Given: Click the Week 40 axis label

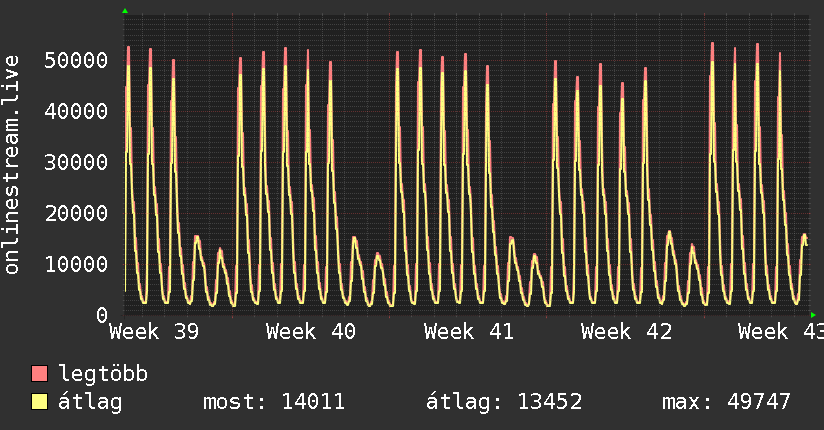Looking at the screenshot, I should pos(311,332).
